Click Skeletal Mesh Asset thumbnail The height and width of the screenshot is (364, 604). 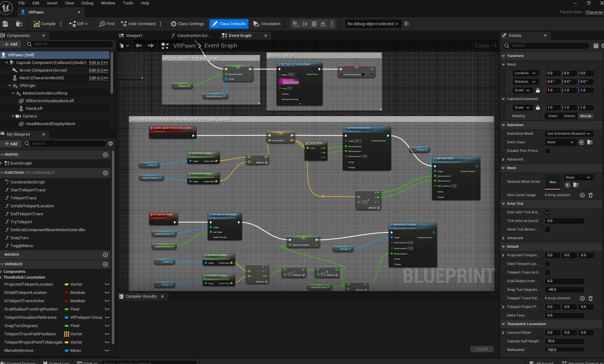[x=553, y=182]
